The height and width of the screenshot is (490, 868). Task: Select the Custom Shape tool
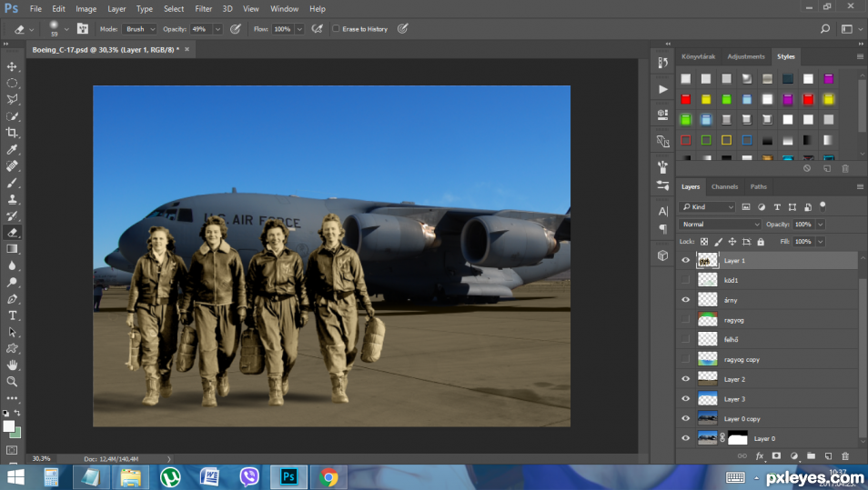[x=12, y=348]
